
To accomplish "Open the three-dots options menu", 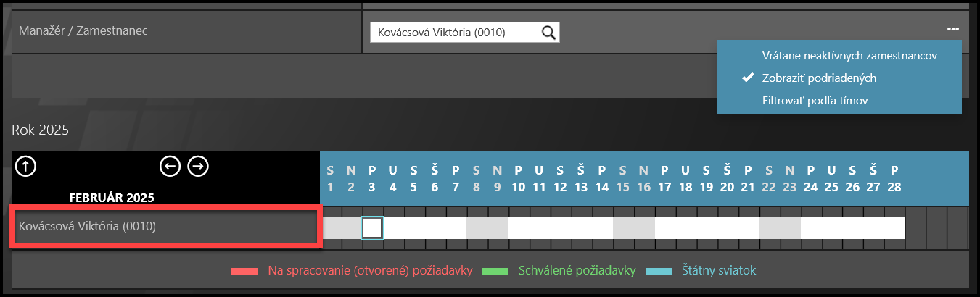I will click(952, 29).
